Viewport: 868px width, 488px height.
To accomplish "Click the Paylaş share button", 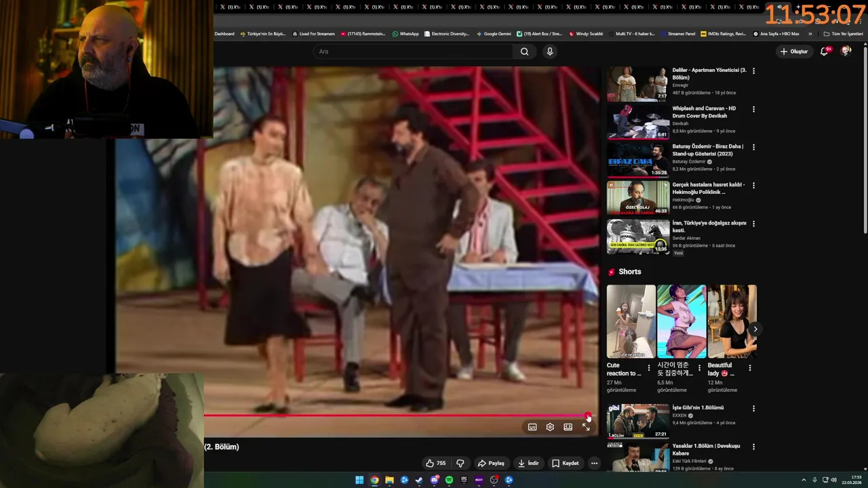I will (491, 464).
